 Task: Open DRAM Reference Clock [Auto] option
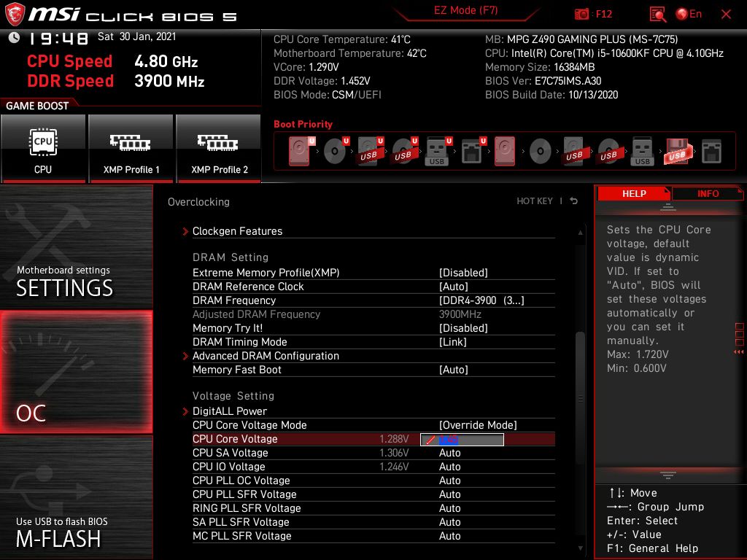point(373,286)
